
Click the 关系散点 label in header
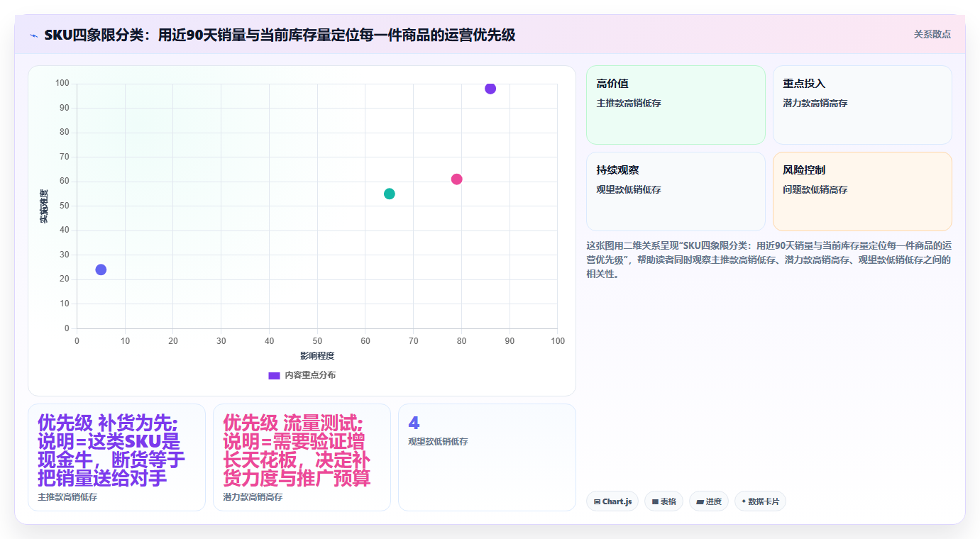click(932, 34)
